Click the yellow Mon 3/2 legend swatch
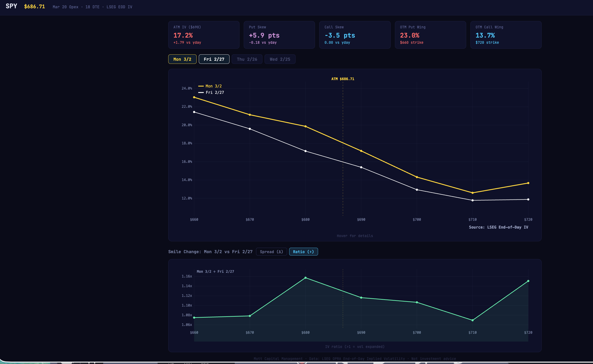This screenshot has width=593, height=364. [201, 86]
